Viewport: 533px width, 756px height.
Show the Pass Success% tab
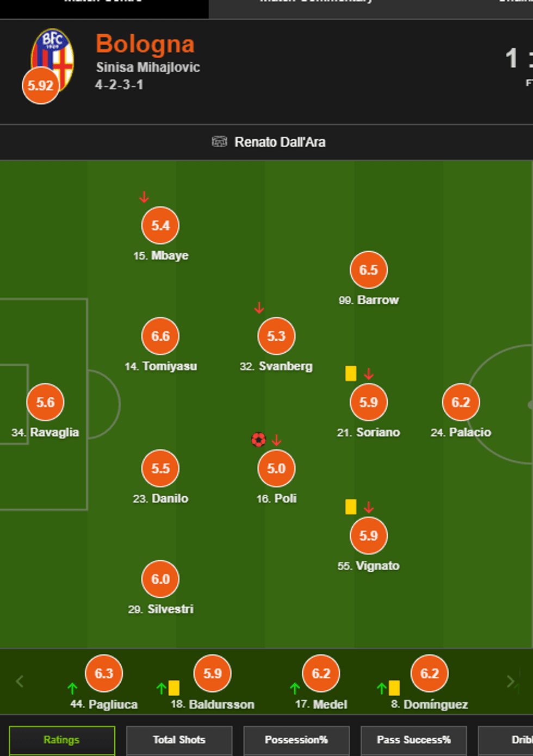click(413, 740)
